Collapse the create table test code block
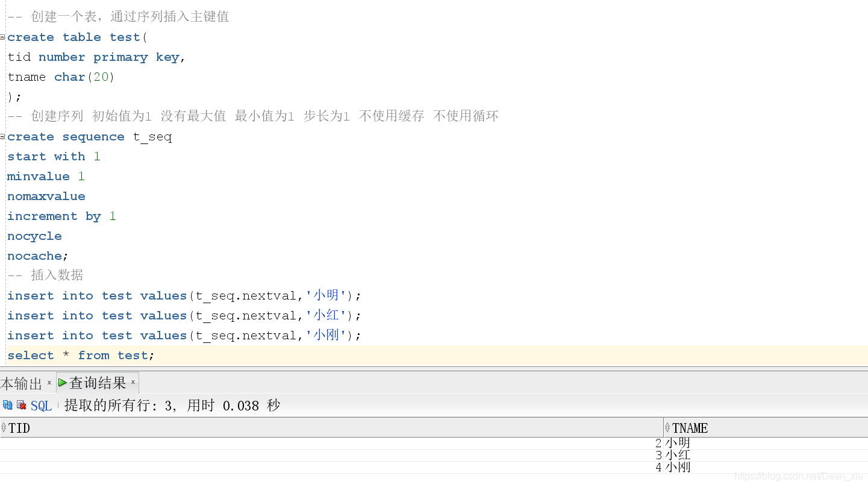868x487 pixels. click(x=2, y=37)
